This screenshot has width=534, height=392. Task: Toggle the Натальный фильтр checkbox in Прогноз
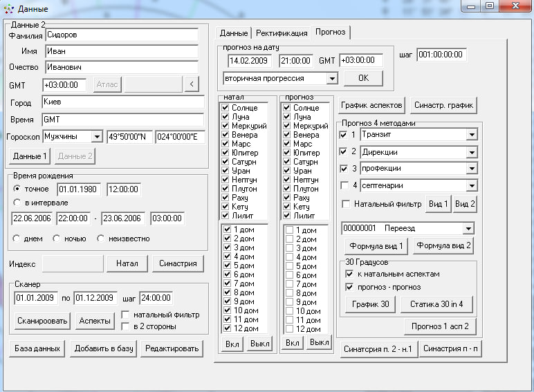tap(346, 204)
